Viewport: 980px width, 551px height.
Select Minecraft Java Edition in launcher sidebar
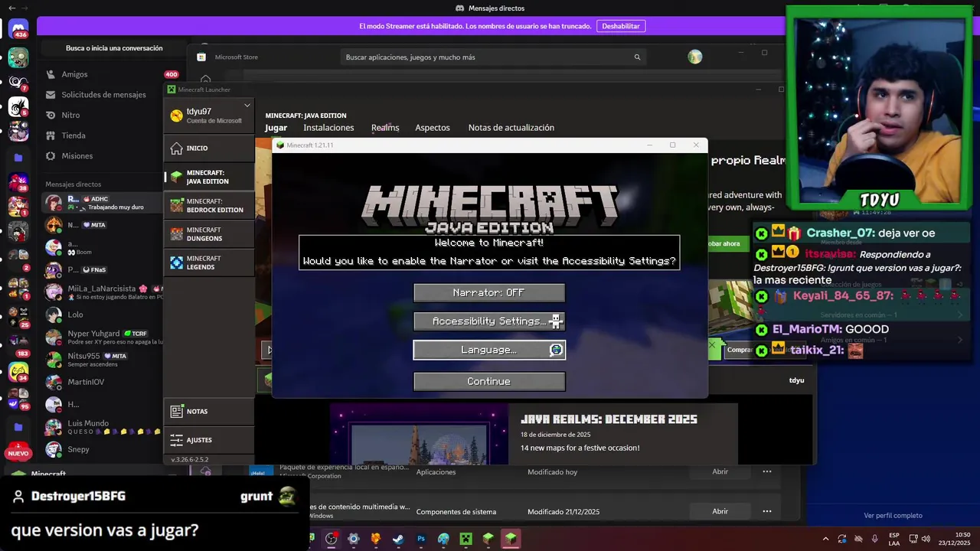coord(209,177)
